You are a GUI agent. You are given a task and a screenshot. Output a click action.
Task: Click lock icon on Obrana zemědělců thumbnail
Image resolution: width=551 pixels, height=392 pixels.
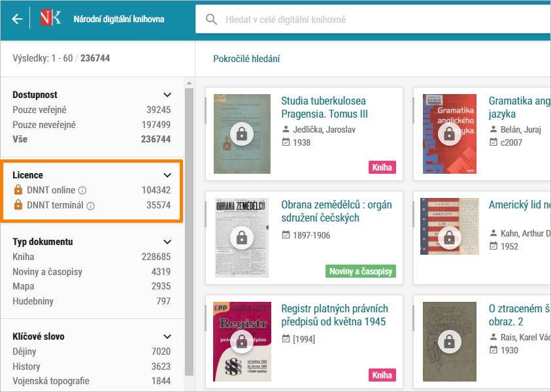click(x=242, y=238)
